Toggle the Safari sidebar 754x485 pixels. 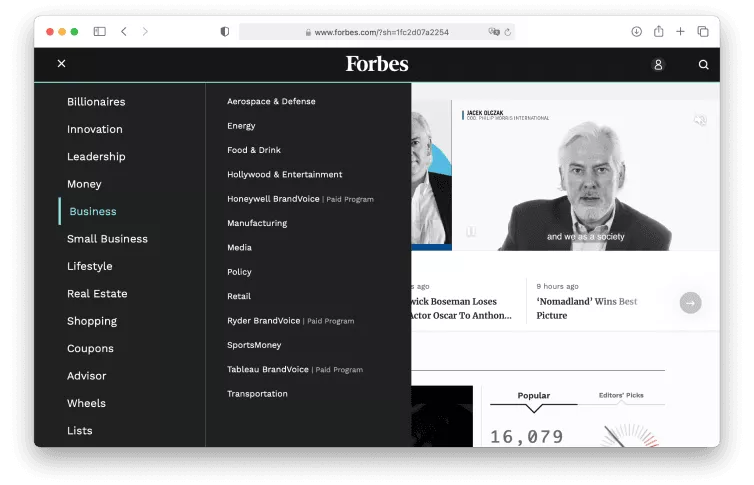(x=100, y=32)
